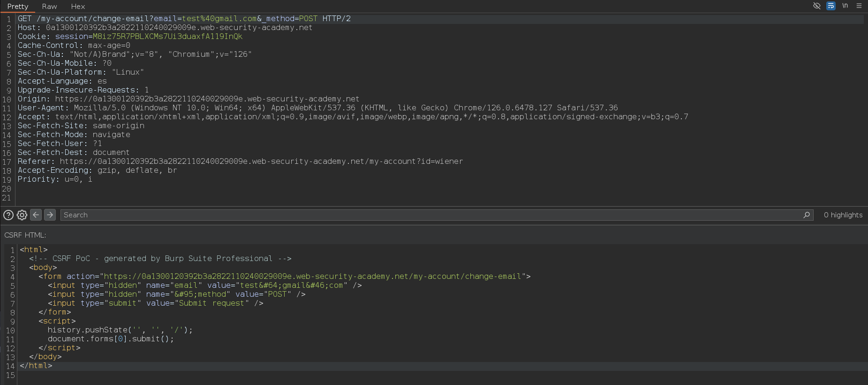Open search settings gear icon
This screenshot has width=868, height=385.
pos(22,215)
